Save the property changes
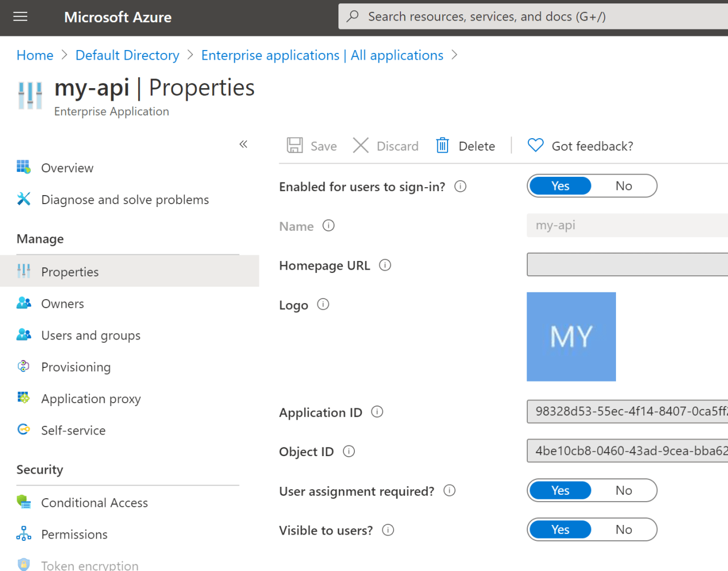 (x=312, y=146)
